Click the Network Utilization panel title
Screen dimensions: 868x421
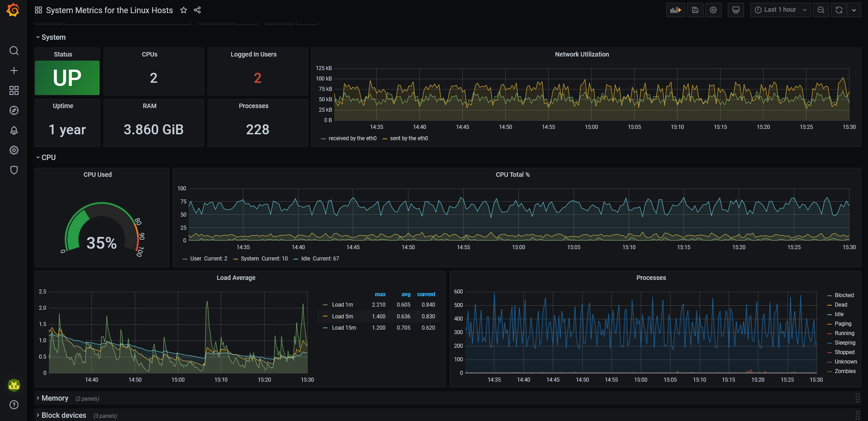[x=582, y=54]
